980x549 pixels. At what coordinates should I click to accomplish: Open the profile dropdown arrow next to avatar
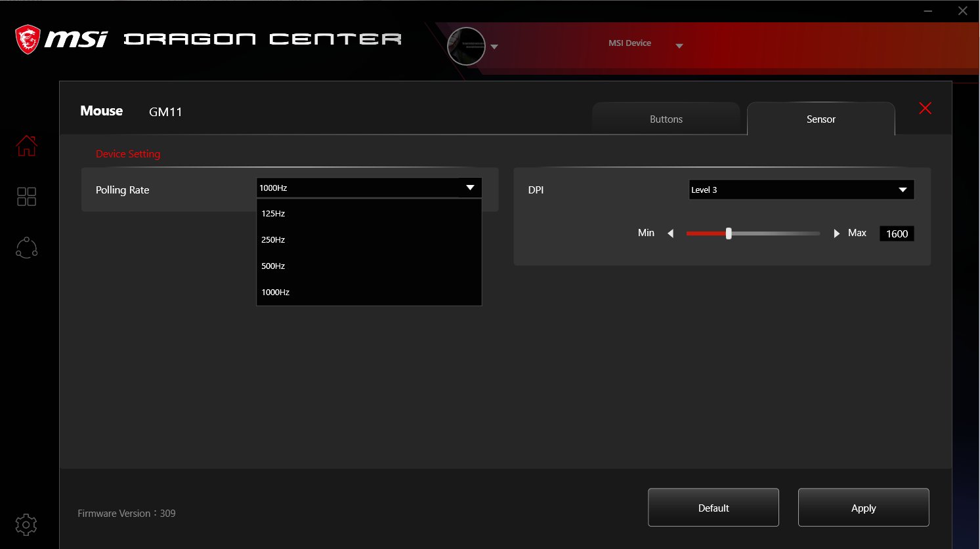[x=494, y=47]
